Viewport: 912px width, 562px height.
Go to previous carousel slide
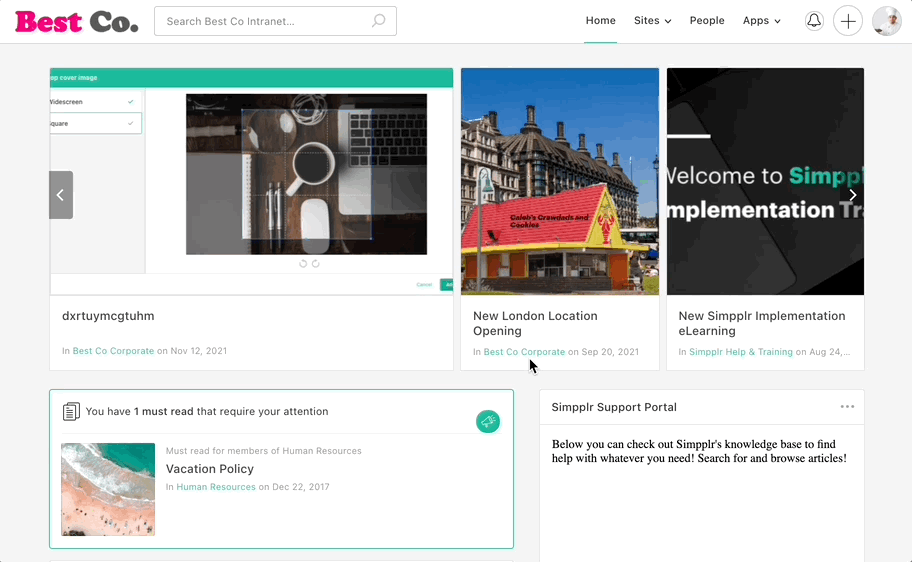click(x=60, y=195)
